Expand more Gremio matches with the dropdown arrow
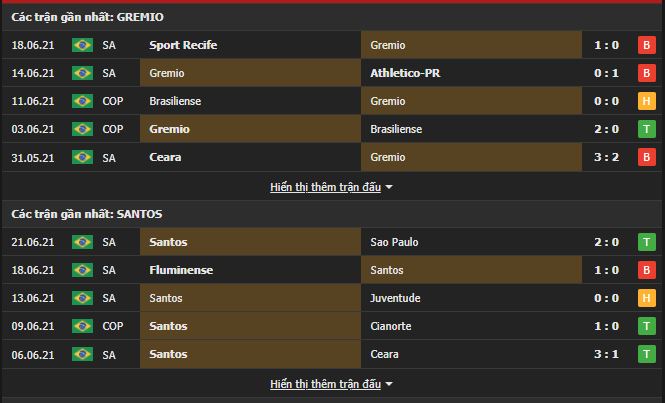The height and width of the screenshot is (403, 665). (389, 187)
